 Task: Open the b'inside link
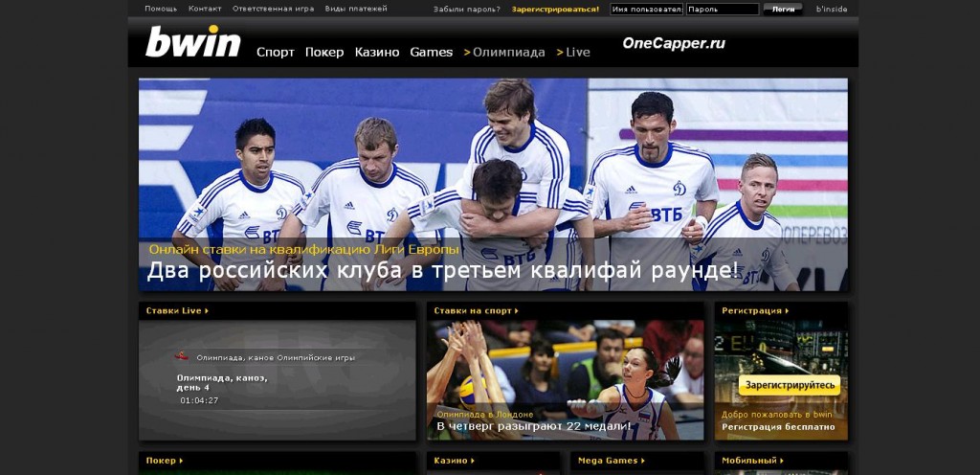(x=832, y=10)
